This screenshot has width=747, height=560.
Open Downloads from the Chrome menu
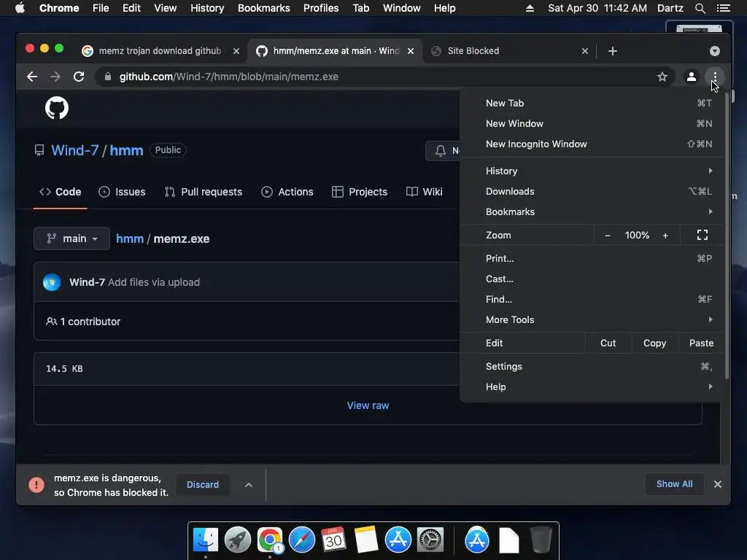592,191
